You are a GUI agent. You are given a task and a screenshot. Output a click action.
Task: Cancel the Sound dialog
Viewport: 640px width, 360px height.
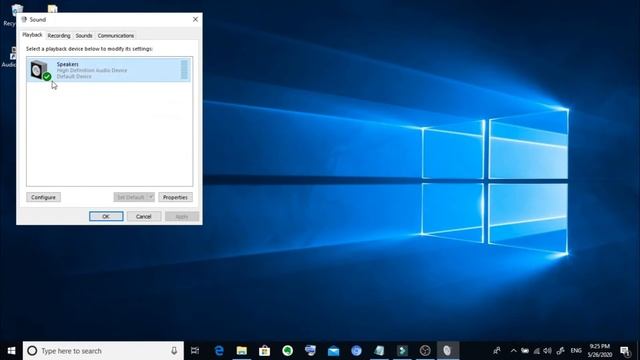[x=144, y=216]
